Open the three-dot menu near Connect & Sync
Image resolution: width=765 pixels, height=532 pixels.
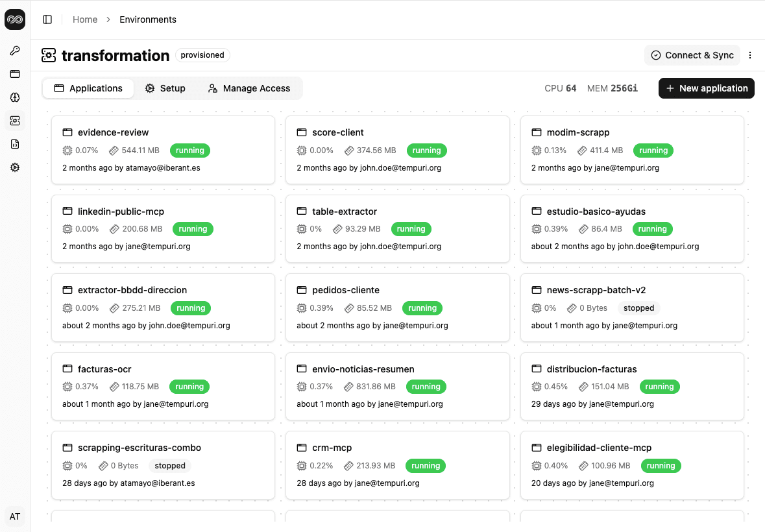750,55
